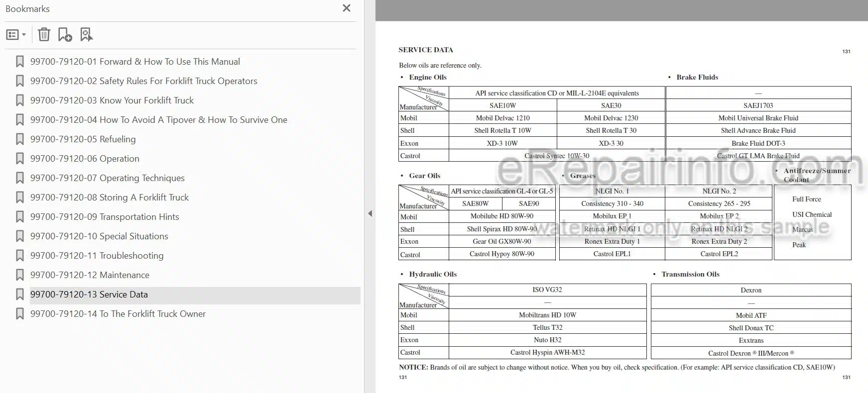
Task: Delete the selected bookmark with trash icon
Action: tap(44, 34)
